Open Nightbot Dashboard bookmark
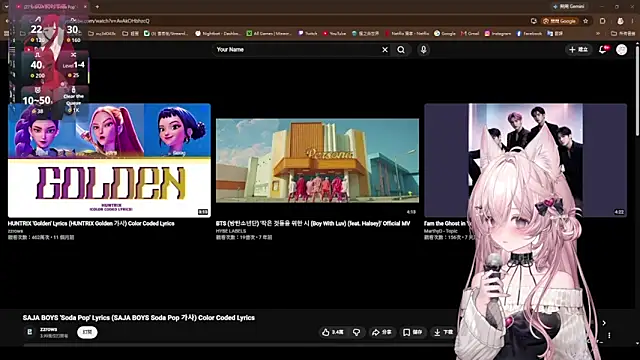 tap(217, 33)
